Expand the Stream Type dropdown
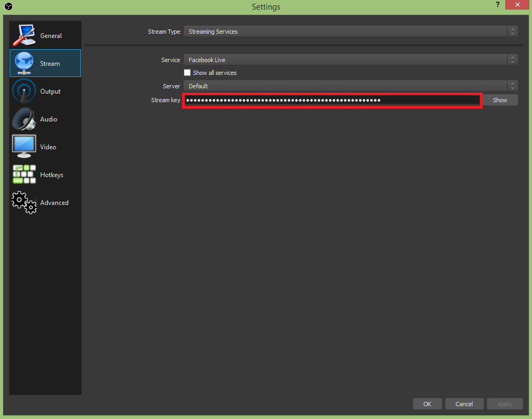This screenshot has width=532, height=419. [350, 32]
